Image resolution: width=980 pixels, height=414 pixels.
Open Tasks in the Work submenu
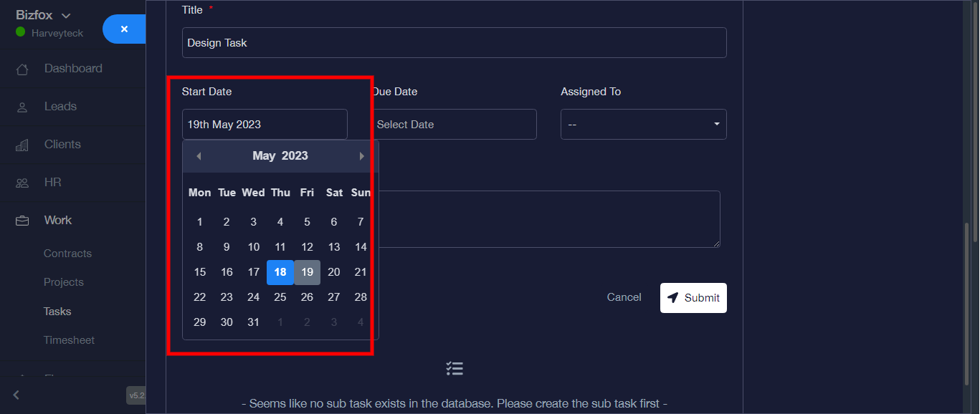point(57,312)
